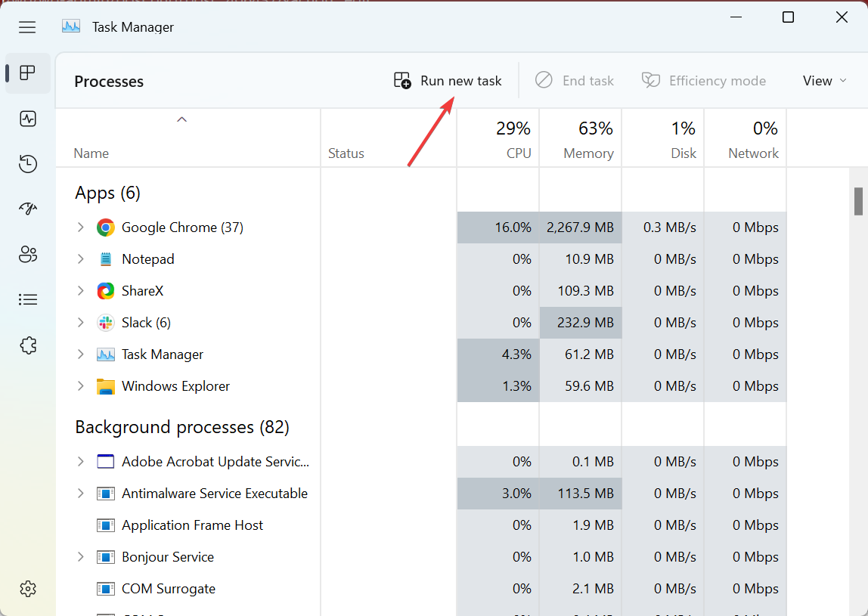Open the Services sidebar icon

[28, 345]
